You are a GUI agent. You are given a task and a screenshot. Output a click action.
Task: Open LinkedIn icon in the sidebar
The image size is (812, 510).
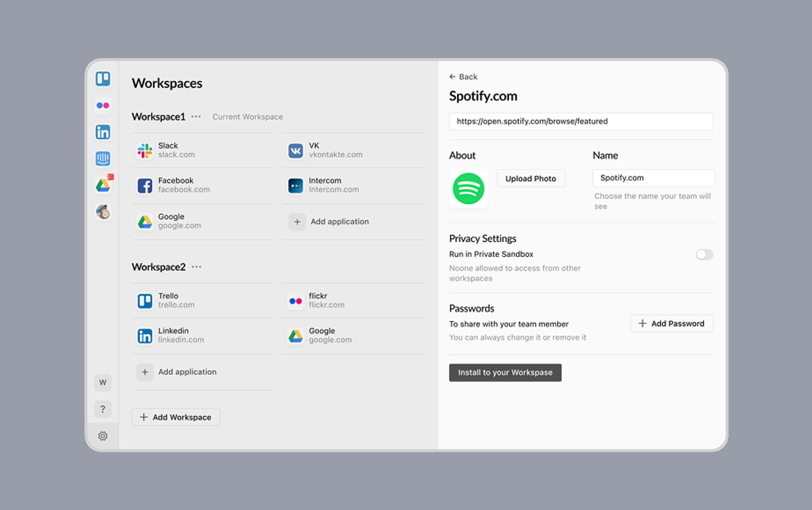(103, 132)
